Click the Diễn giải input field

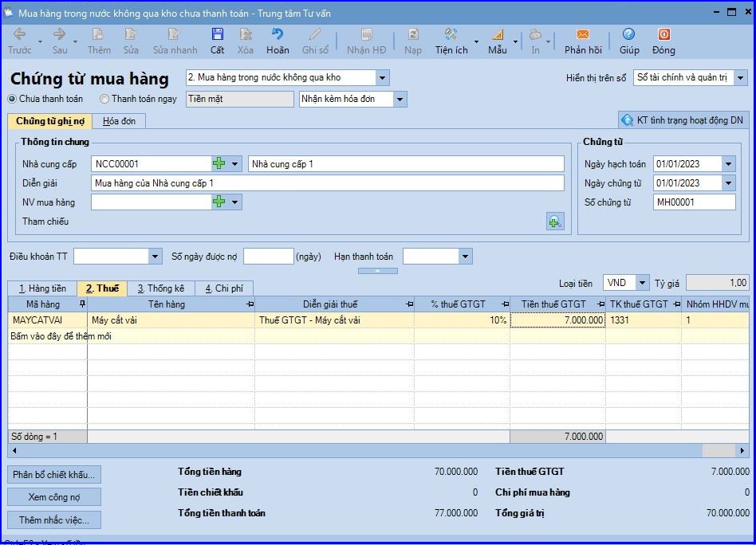tap(328, 183)
